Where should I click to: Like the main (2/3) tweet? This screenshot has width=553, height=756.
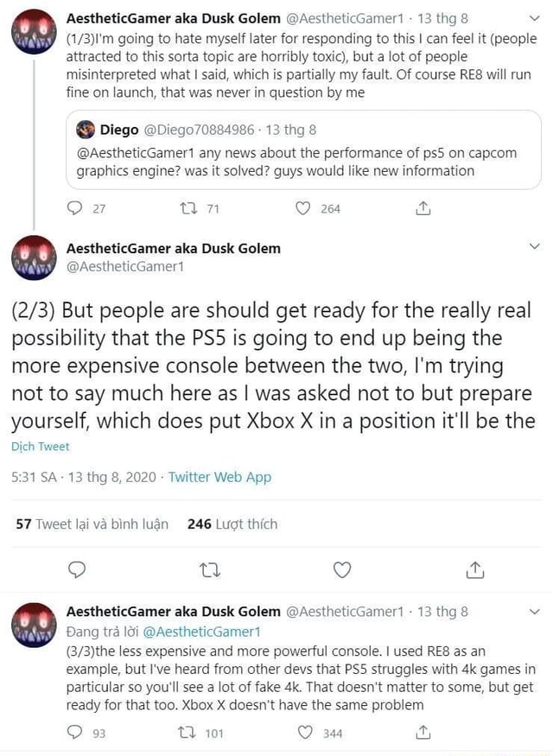click(342, 569)
